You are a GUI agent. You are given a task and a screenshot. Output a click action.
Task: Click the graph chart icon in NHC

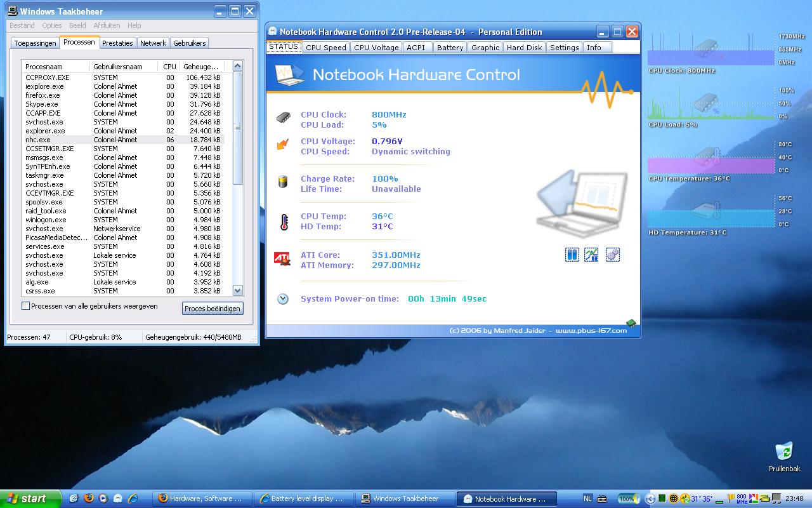[x=591, y=255]
